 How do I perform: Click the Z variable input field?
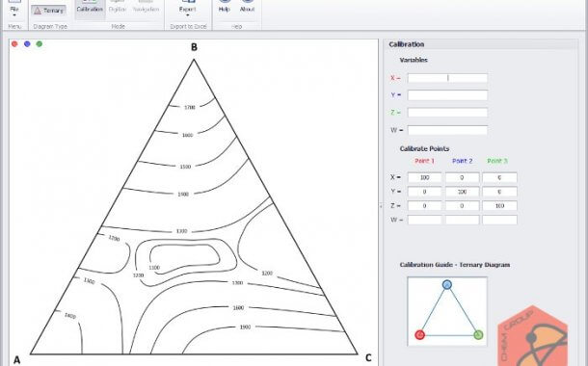tap(447, 113)
